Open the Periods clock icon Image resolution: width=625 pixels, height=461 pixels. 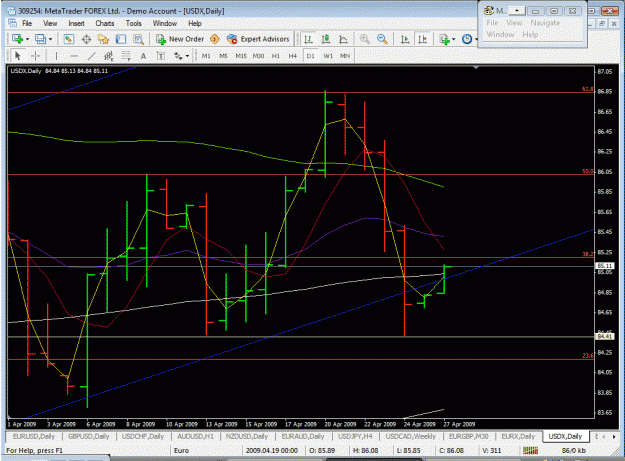pyautogui.click(x=467, y=39)
